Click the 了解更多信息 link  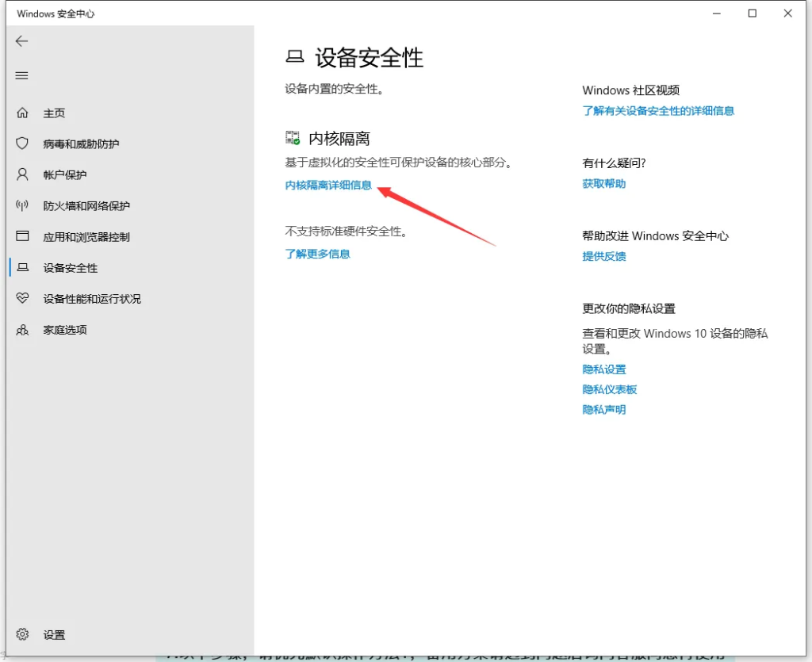click(x=317, y=254)
